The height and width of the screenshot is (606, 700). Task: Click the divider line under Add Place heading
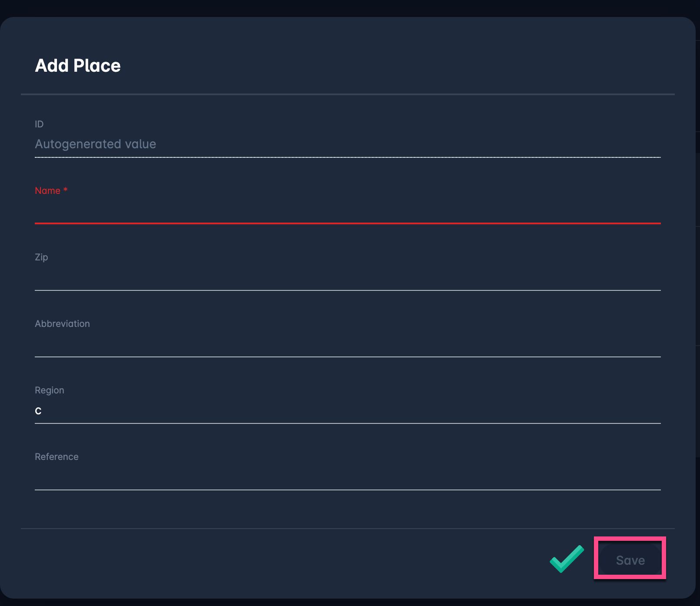347,94
